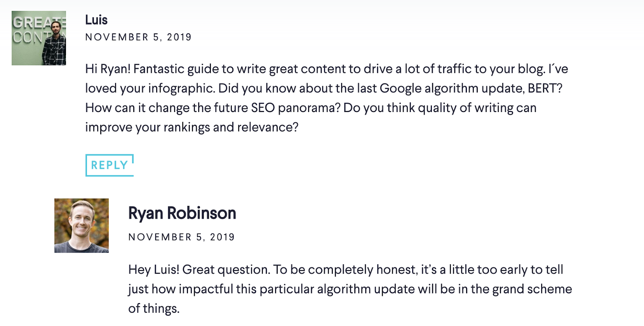Select the phrase Hi Ryan in the comment
Screen dimensions: 644x326
pyautogui.click(x=106, y=69)
